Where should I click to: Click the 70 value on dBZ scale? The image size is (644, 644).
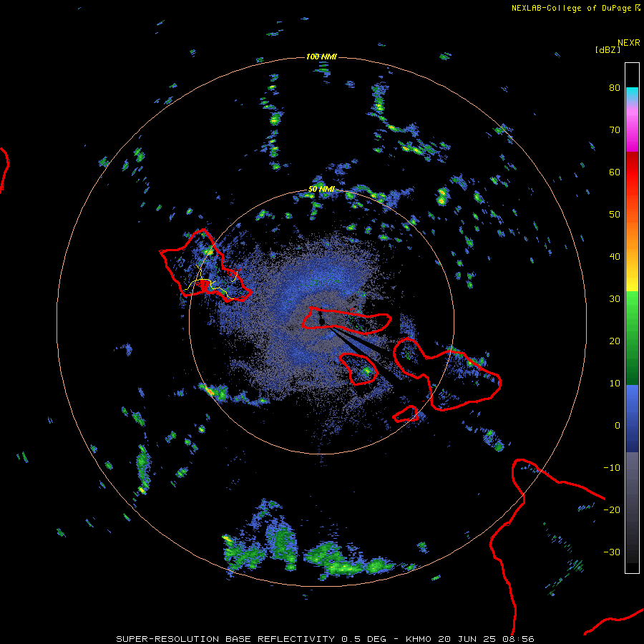tap(615, 130)
